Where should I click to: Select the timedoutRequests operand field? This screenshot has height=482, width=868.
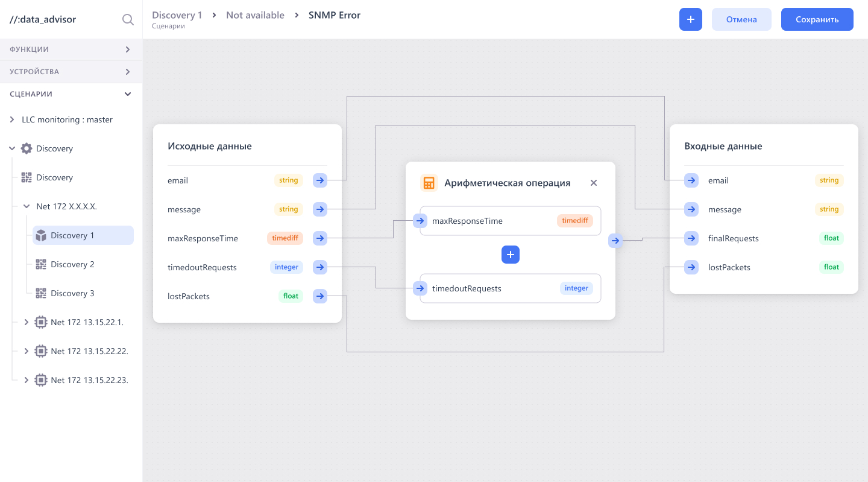511,288
